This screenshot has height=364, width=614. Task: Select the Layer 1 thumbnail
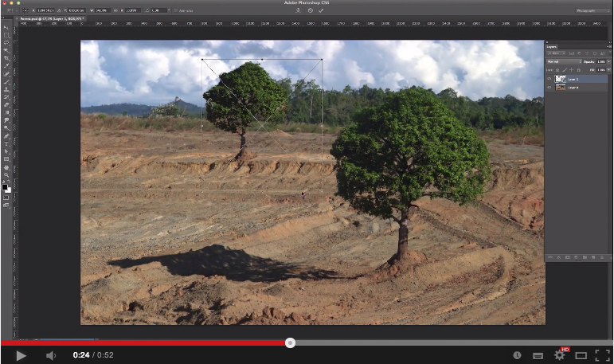click(561, 79)
